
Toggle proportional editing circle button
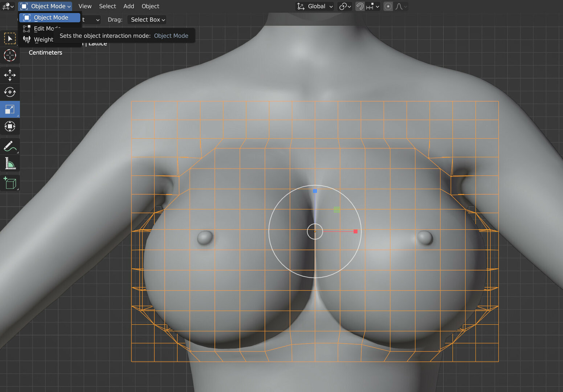tap(388, 6)
